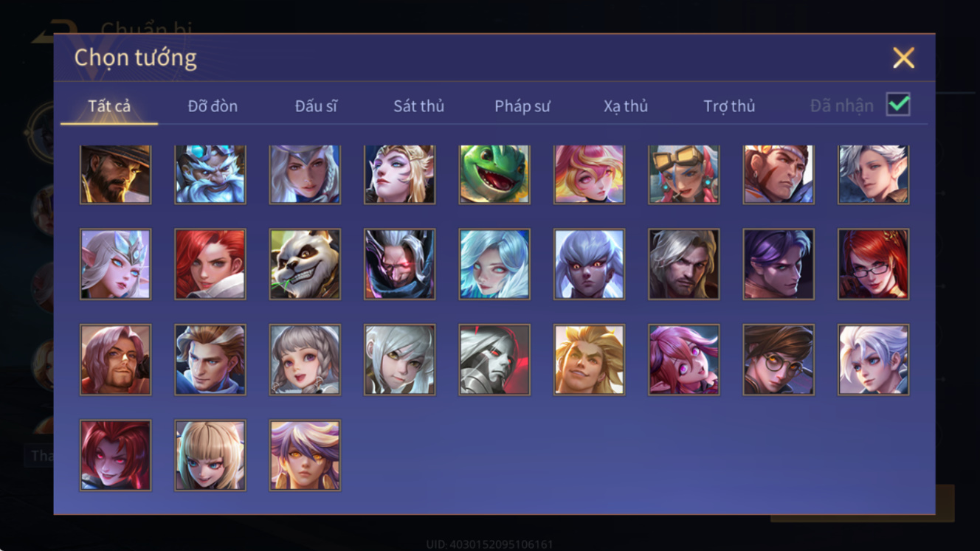Switch to the Trợ thủ tab
The height and width of the screenshot is (551, 980).
(x=729, y=106)
